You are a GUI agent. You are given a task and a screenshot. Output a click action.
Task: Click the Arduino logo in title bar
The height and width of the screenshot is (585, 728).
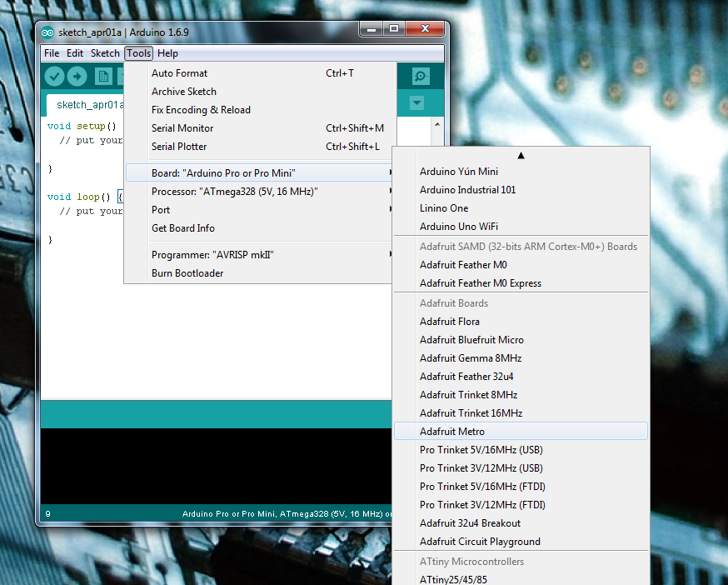pos(47,32)
